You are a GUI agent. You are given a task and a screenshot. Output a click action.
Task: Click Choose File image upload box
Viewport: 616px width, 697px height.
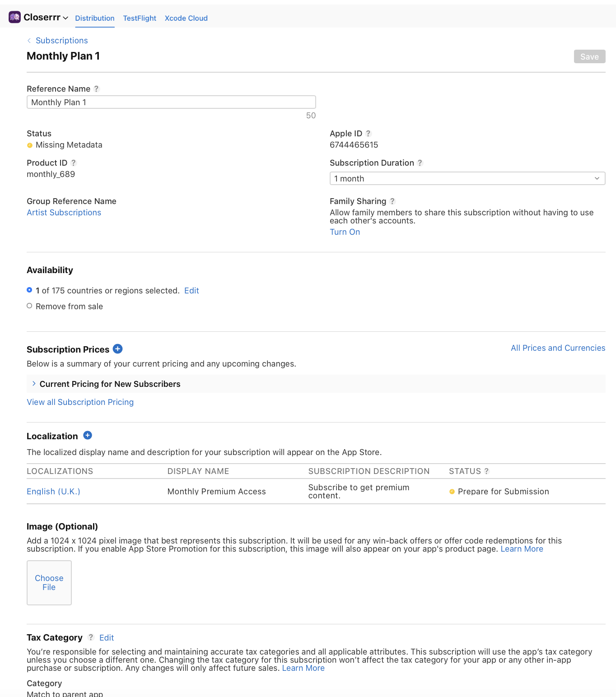(x=49, y=583)
